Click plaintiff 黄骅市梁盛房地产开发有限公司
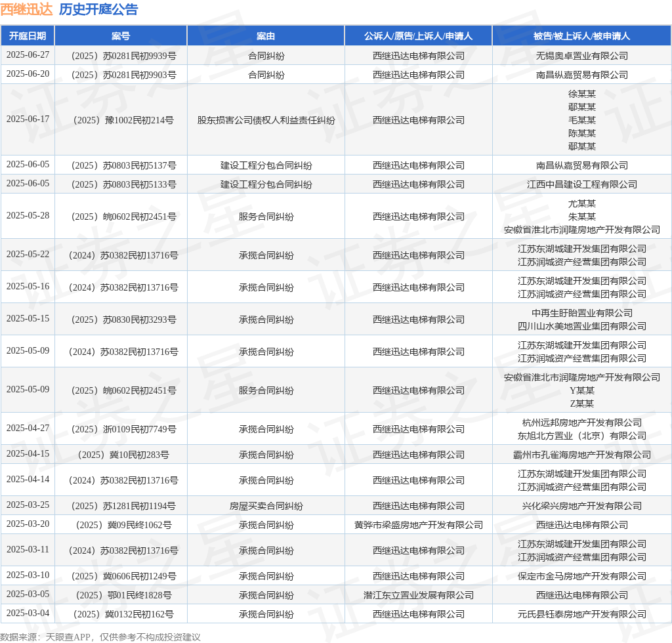Viewport: 672px width, 643px height. click(418, 525)
